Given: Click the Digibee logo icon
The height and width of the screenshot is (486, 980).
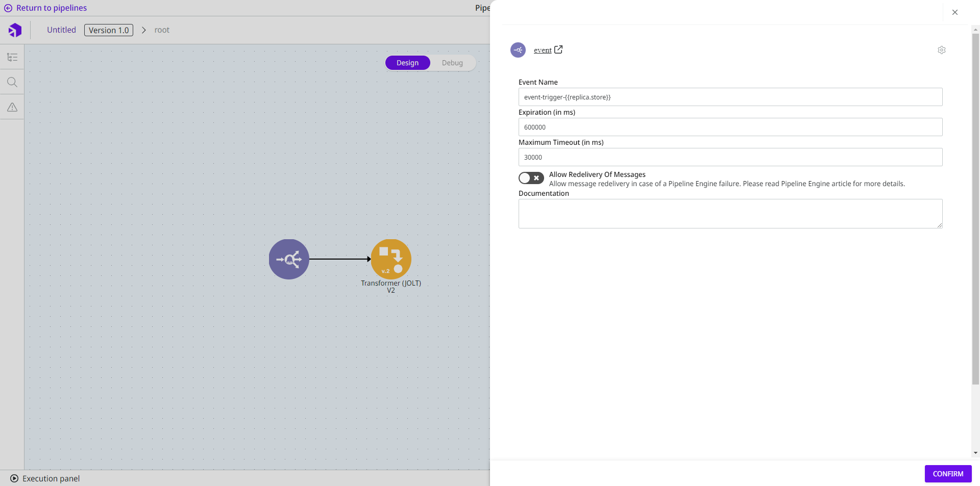Looking at the screenshot, I should pyautogui.click(x=15, y=30).
